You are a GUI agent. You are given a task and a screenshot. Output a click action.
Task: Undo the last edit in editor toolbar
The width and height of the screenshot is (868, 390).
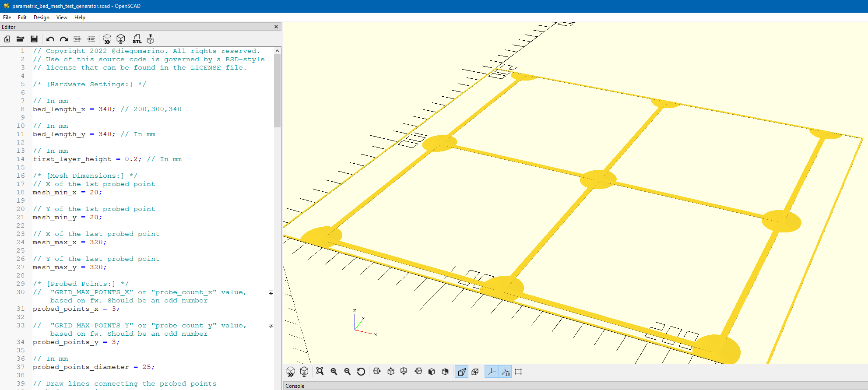[x=50, y=39]
